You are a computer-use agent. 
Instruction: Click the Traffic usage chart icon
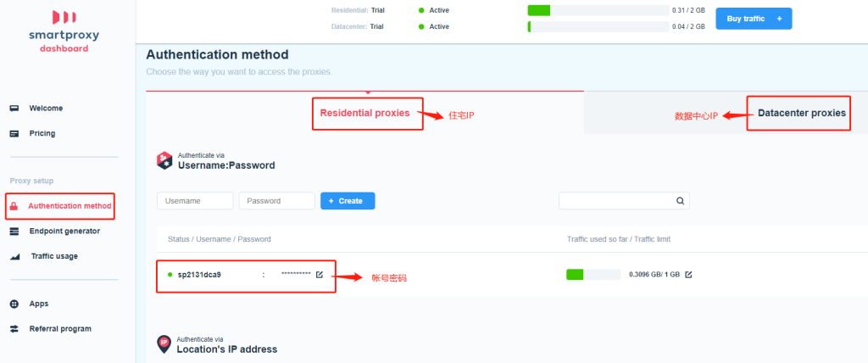[x=15, y=257]
